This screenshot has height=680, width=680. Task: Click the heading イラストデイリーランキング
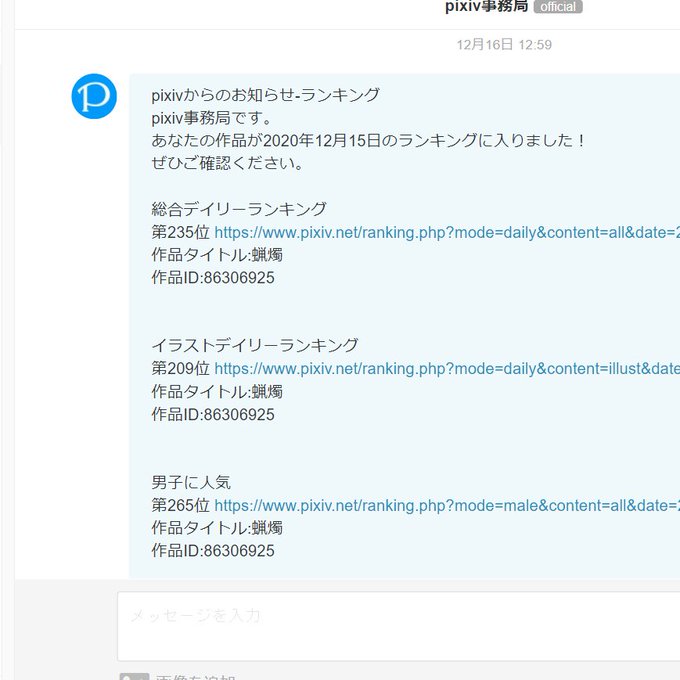point(255,346)
